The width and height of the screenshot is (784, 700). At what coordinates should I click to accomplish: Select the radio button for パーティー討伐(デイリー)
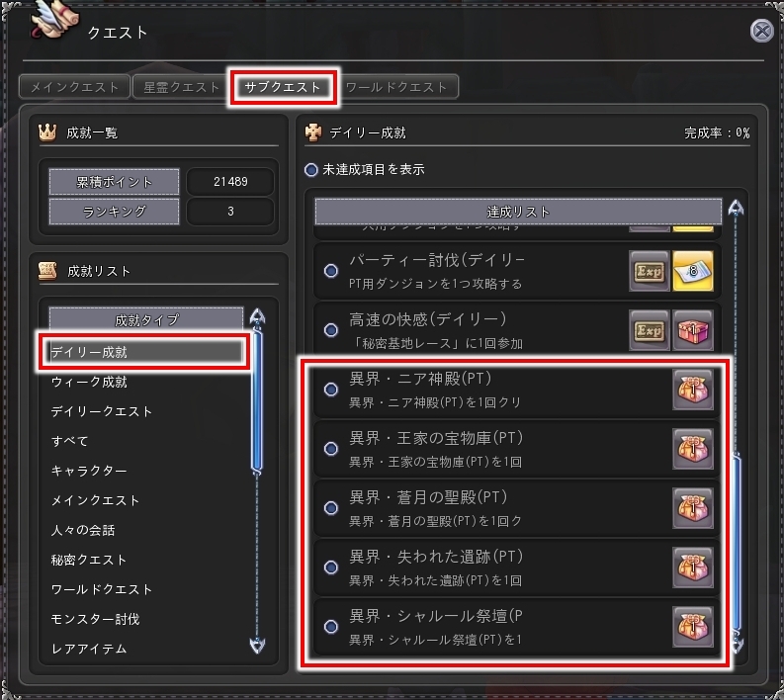[x=331, y=271]
